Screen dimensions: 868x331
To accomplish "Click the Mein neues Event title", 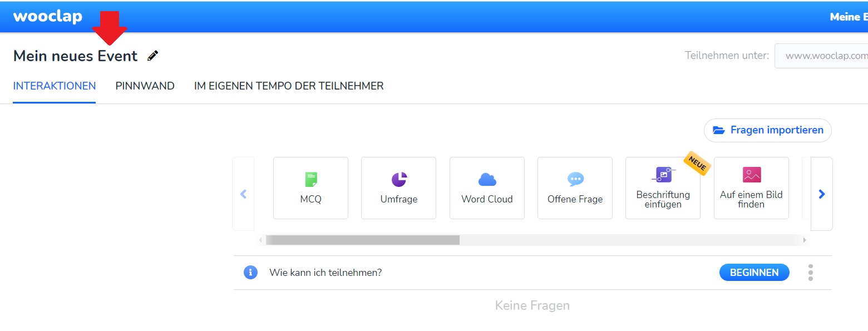I will (x=75, y=56).
